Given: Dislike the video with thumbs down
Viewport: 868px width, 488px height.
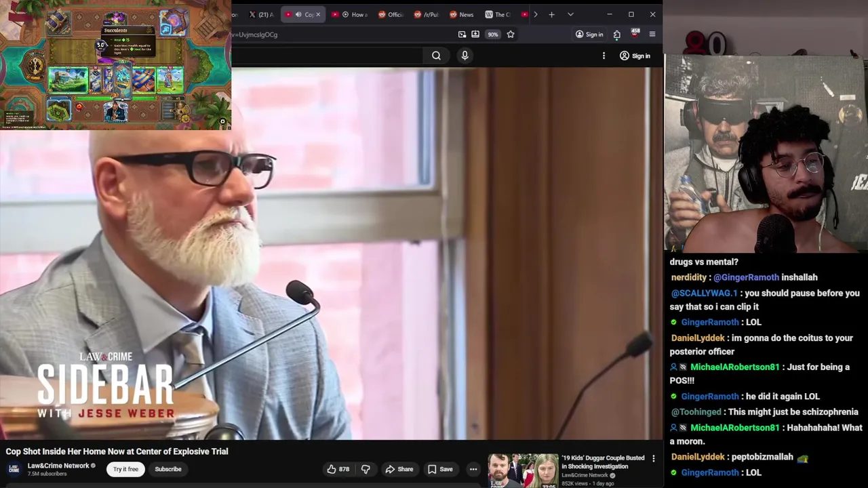Looking at the screenshot, I should 366,469.
